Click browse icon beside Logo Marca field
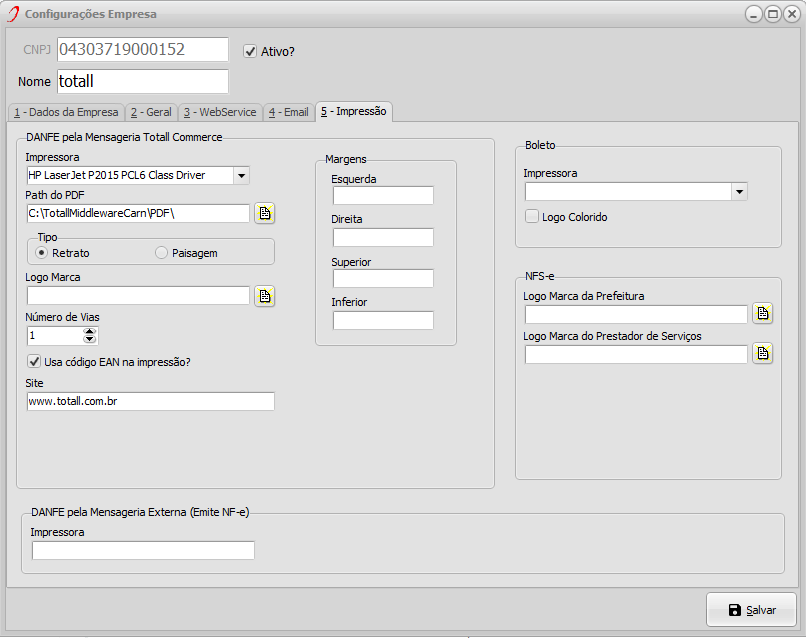 pyautogui.click(x=264, y=295)
